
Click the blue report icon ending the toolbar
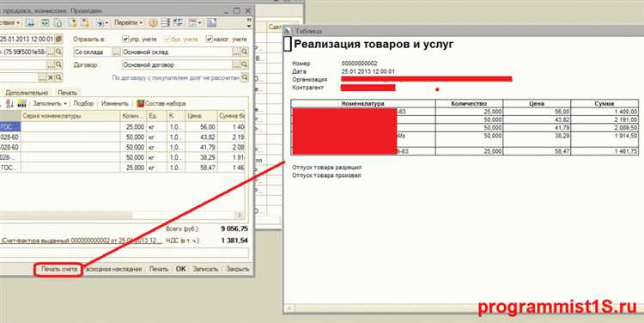click(211, 23)
